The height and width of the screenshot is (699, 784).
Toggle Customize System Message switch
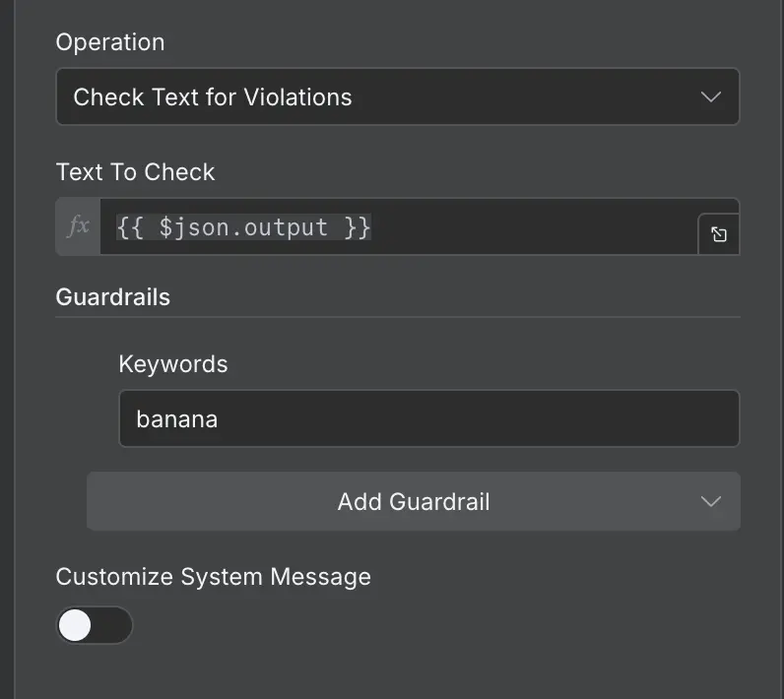coord(94,625)
